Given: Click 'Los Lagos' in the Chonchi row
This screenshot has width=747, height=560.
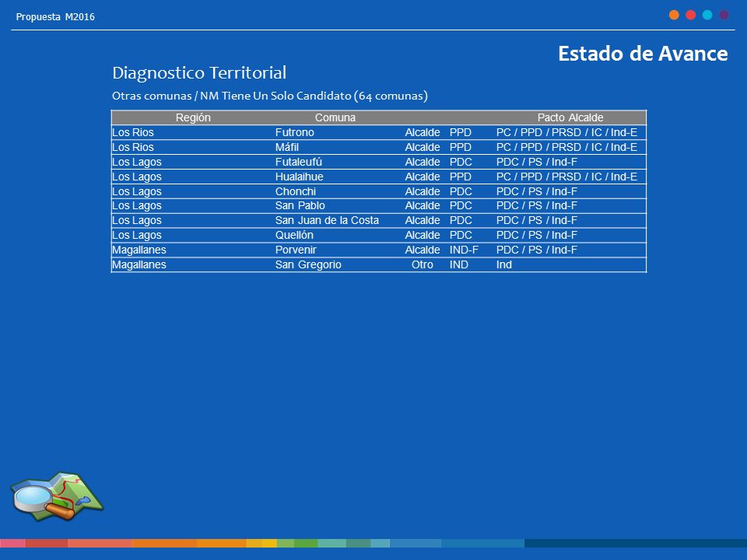Looking at the screenshot, I should point(136,191).
